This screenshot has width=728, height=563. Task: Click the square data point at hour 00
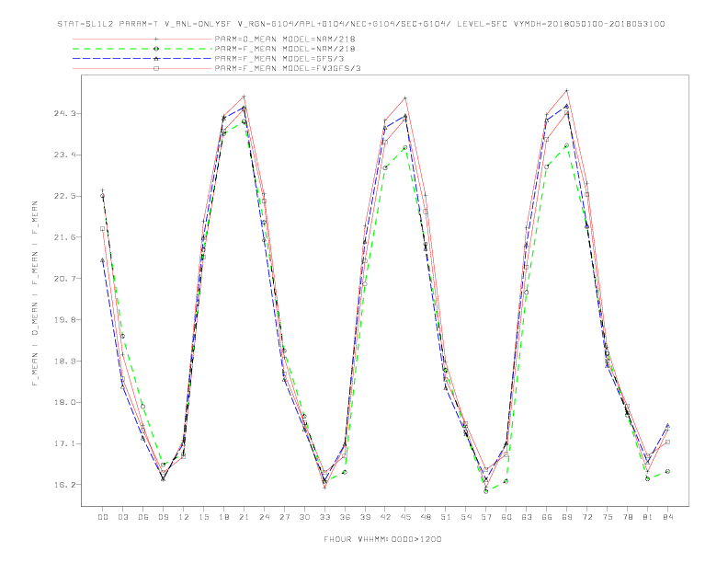(x=103, y=229)
